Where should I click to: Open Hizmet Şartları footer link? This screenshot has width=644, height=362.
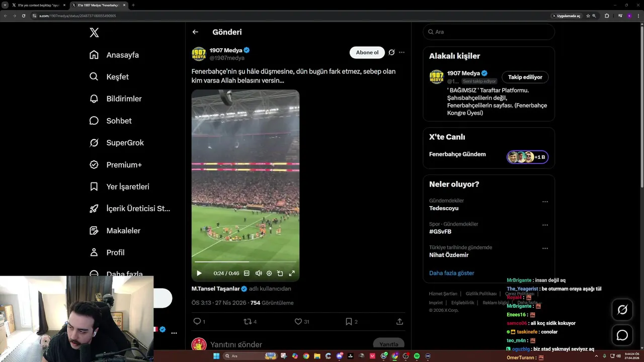pos(443,294)
